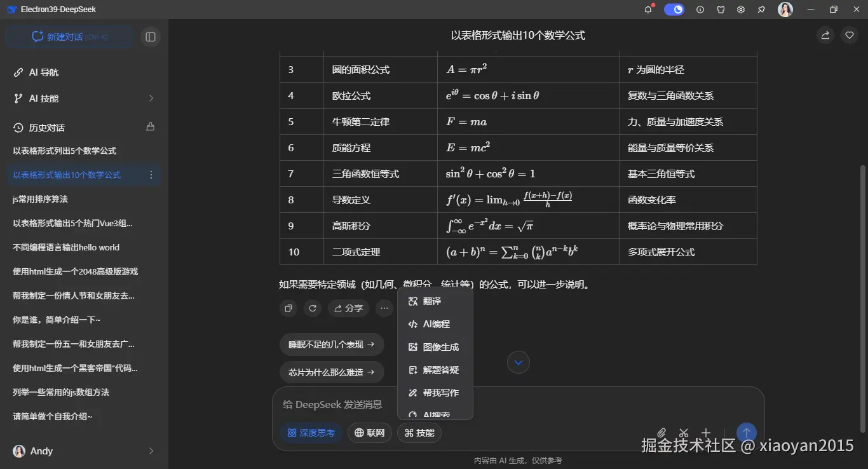
Task: Open the more options ellipsis under the answer
Action: click(x=384, y=308)
